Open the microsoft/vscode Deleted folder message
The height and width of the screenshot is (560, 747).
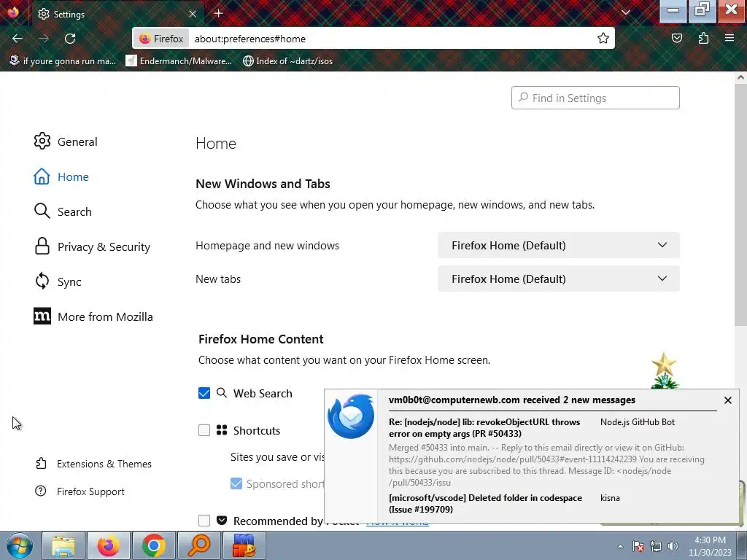[x=485, y=503]
